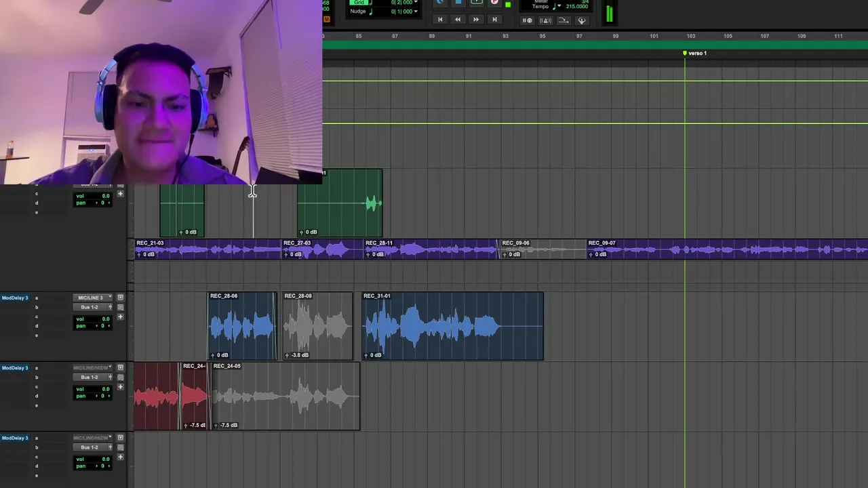This screenshot has width=868, height=488.
Task: Click send slot a on MIC/LINE 3 track
Action: click(x=37, y=298)
